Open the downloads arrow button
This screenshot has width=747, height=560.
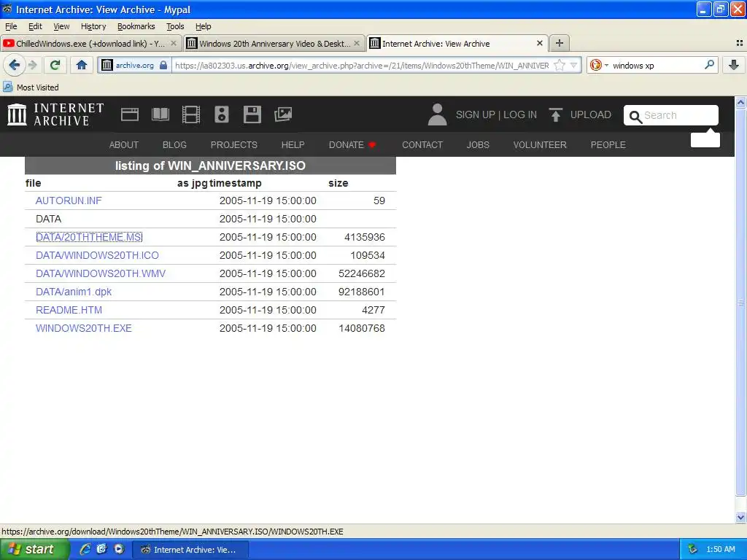pyautogui.click(x=734, y=65)
